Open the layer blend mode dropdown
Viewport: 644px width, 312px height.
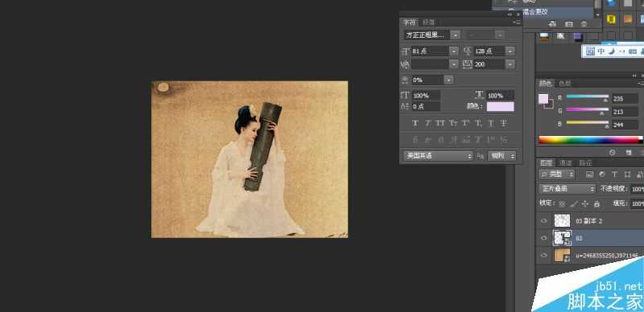[567, 189]
